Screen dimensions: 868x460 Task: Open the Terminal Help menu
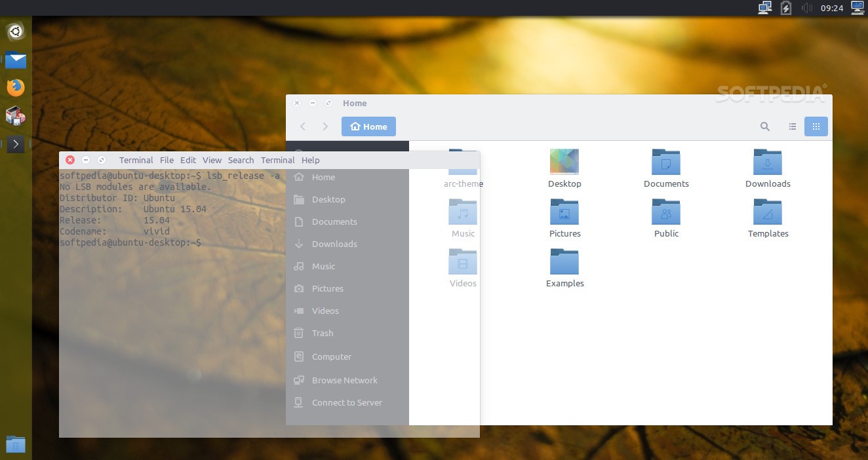click(311, 160)
